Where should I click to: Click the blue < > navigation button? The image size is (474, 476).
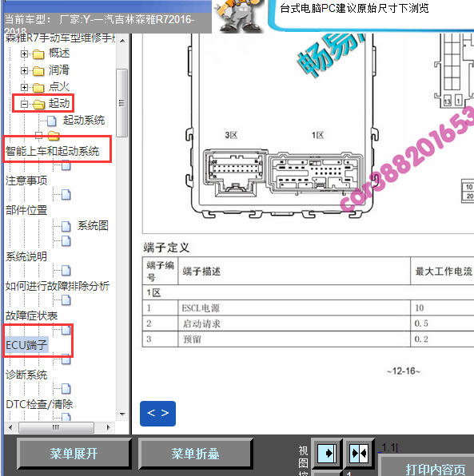pos(157,413)
